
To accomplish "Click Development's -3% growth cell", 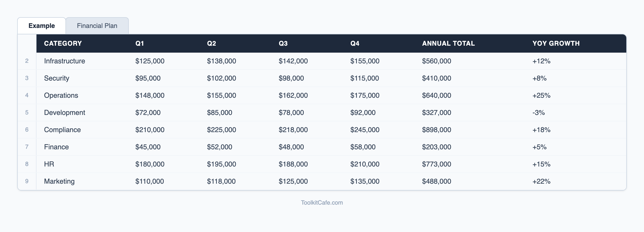I will pyautogui.click(x=539, y=113).
